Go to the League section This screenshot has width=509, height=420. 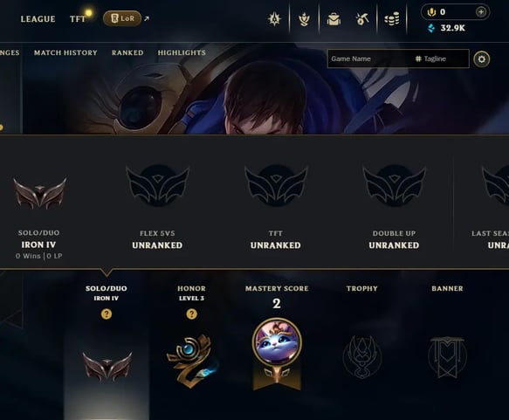coord(38,19)
